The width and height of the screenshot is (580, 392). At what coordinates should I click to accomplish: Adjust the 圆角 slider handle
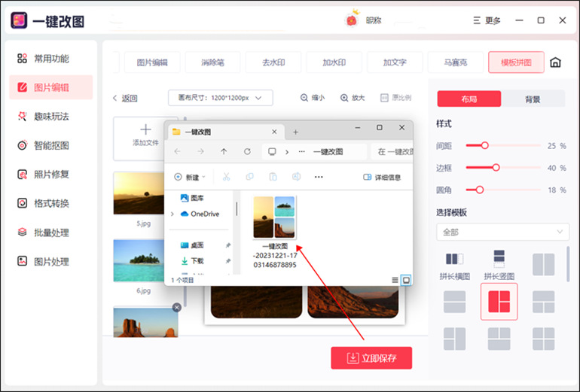[480, 190]
